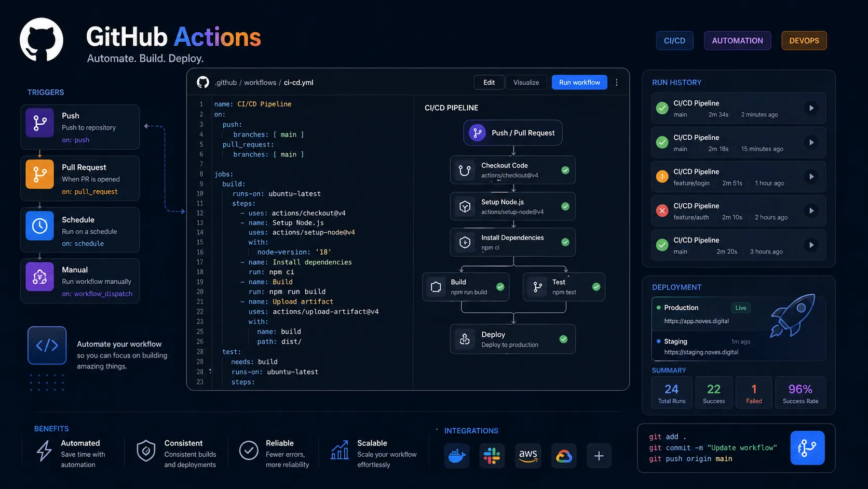Image resolution: width=868 pixels, height=489 pixels.
Task: Click the Run workflow button
Action: click(x=579, y=82)
